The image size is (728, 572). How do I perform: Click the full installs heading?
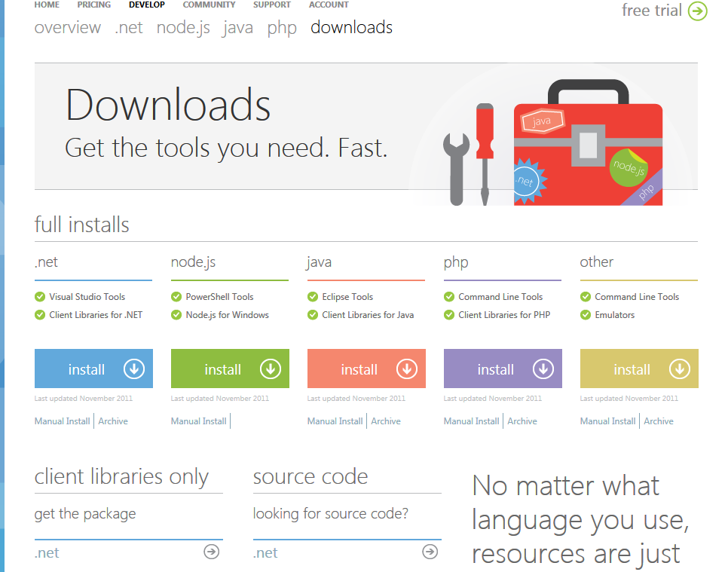click(81, 225)
